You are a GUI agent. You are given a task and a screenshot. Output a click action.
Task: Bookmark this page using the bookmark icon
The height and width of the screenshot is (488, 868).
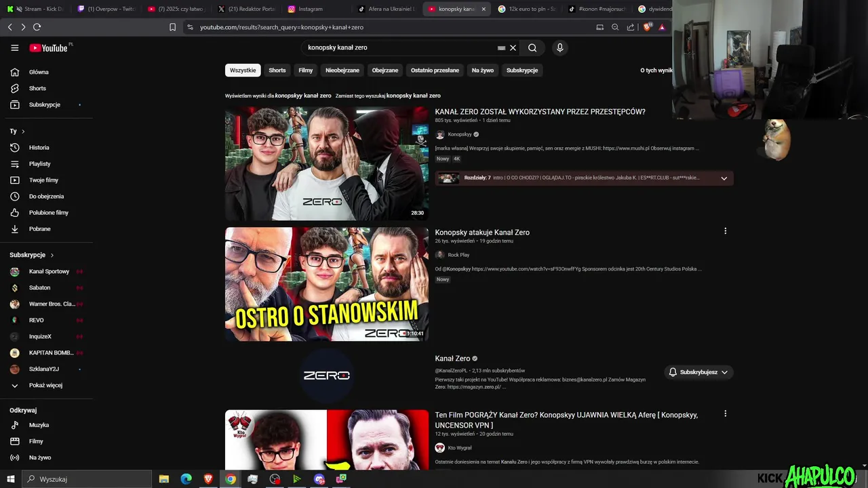point(172,27)
